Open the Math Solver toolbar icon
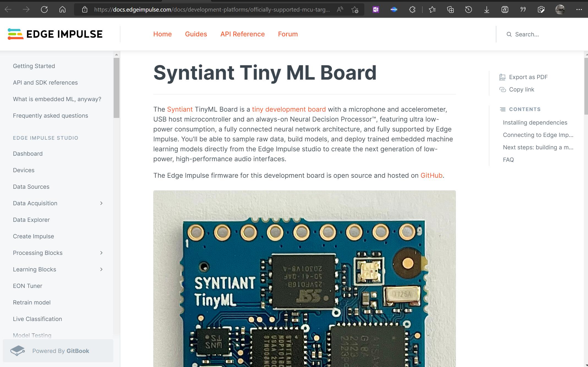588x367 pixels. (505, 10)
